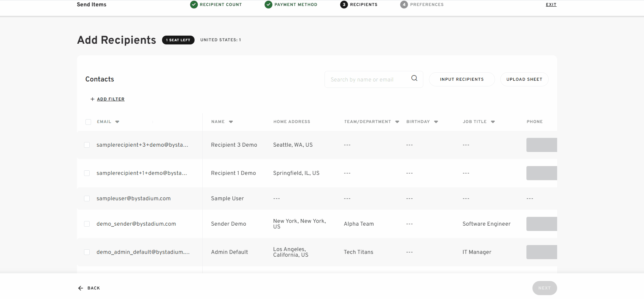Tick the demo_sender@bystadium.com checkbox

87,224
